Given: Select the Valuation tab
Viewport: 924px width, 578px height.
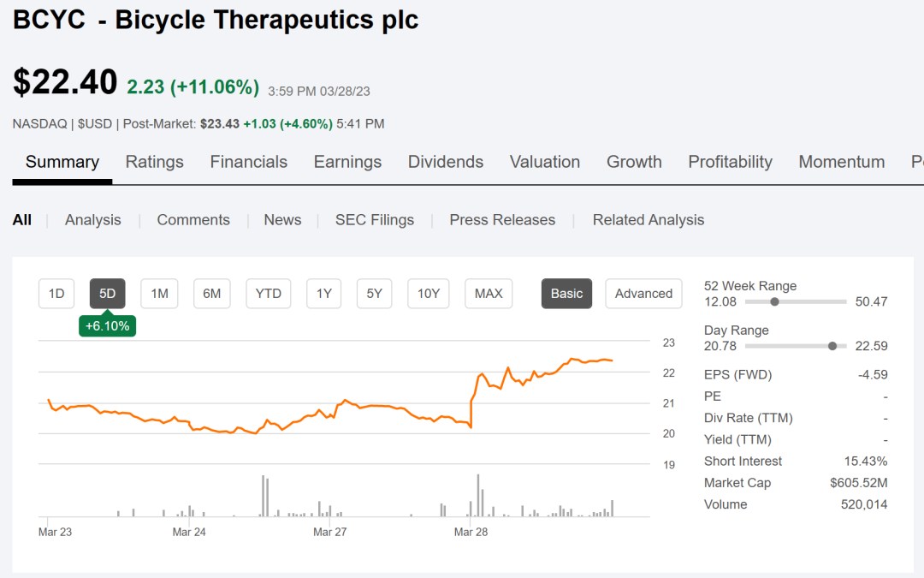Looking at the screenshot, I should (544, 162).
